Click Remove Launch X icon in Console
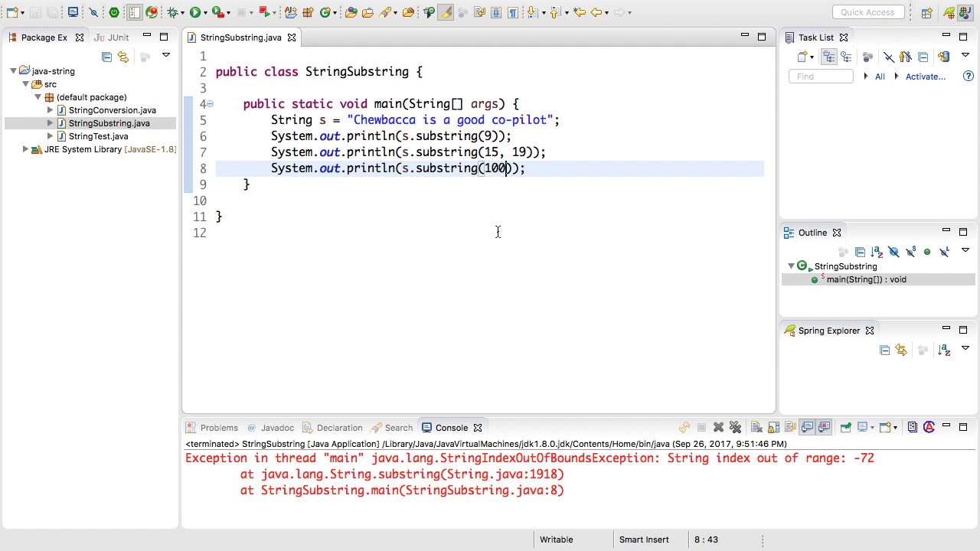980x551 pixels. [718, 427]
